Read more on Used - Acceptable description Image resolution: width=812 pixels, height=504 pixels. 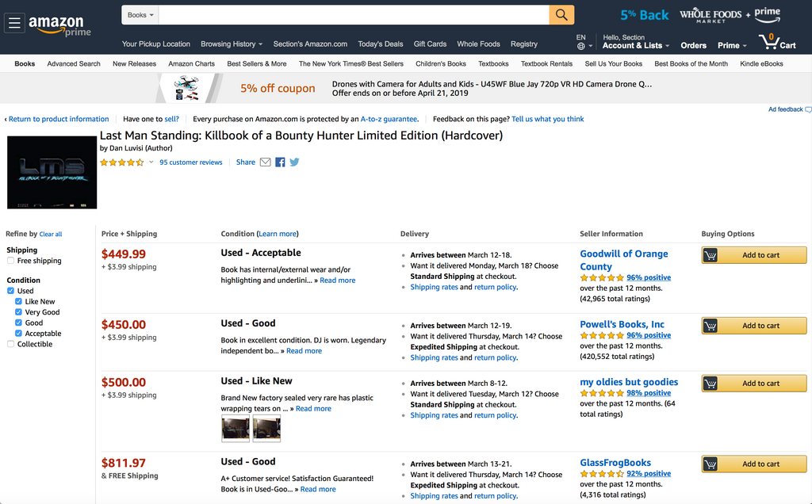tap(338, 281)
